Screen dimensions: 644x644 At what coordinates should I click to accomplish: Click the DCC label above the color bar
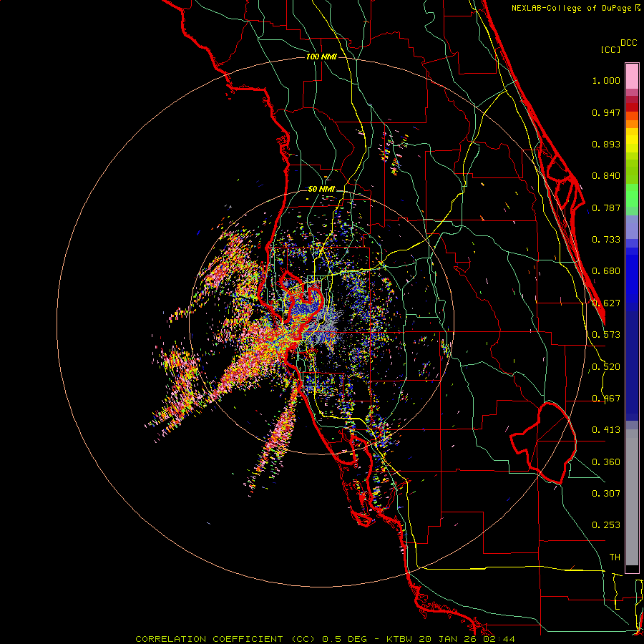pyautogui.click(x=628, y=43)
